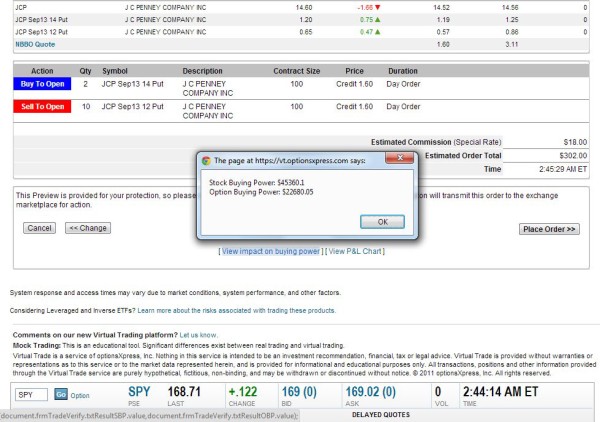Click Estimated Order Total value $302.00
Viewport: 600px width, 422px height.
573,156
